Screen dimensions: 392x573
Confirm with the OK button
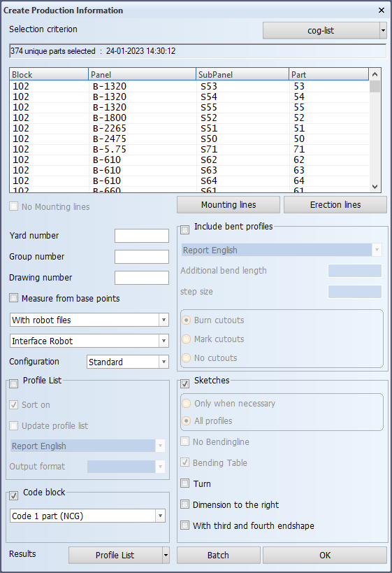325,556
